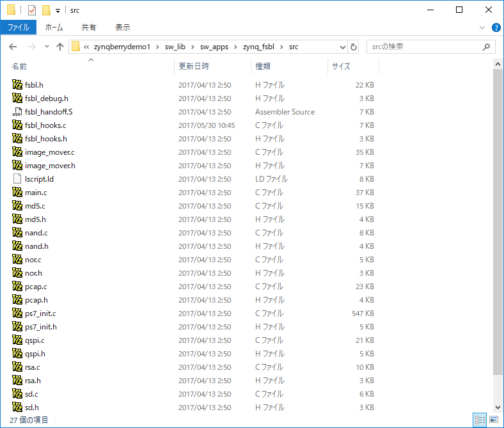
Task: Click the Up directory arrow icon
Action: tap(60, 47)
